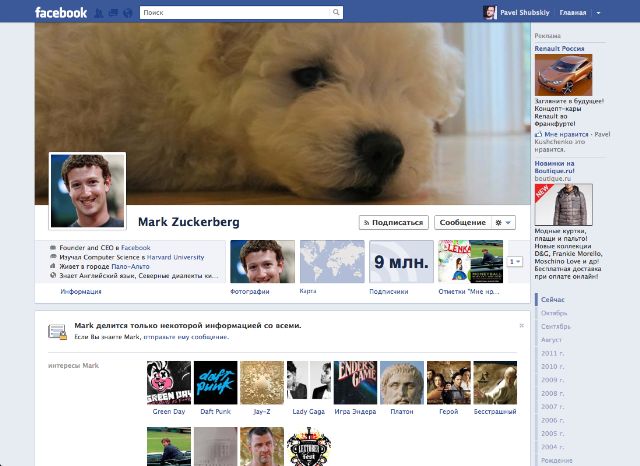Viewport: 640px width, 466px height.
Task: Go to Главная home page
Action: (573, 13)
